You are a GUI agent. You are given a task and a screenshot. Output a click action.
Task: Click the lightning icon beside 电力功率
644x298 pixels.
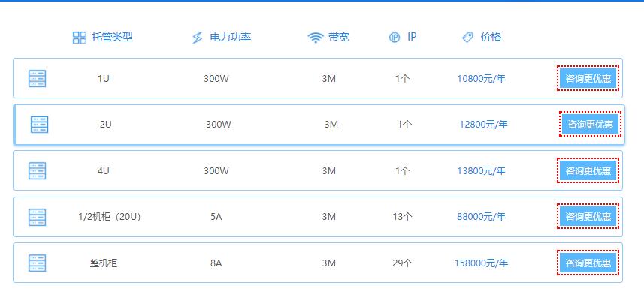coord(198,38)
